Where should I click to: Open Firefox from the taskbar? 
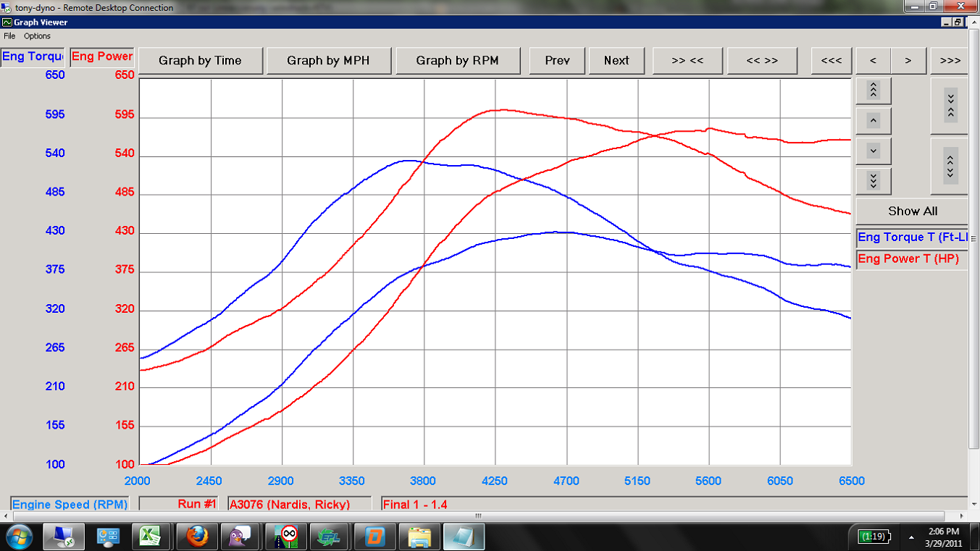197,537
